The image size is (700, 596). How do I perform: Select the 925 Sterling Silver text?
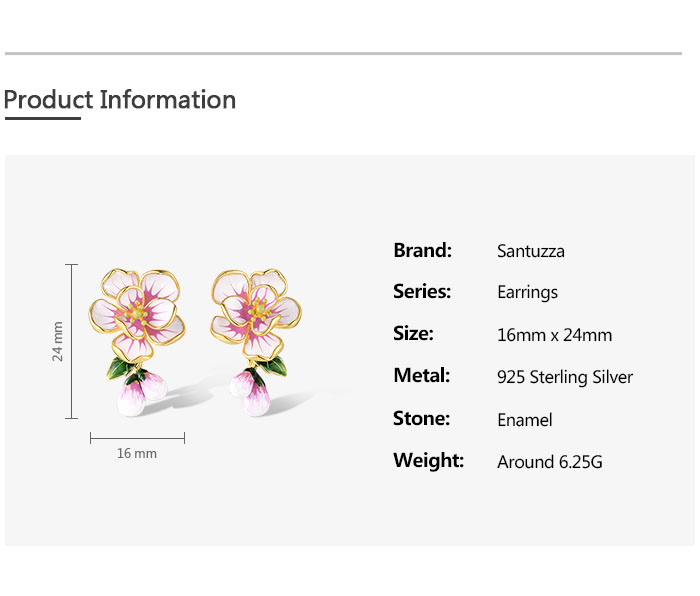565,377
